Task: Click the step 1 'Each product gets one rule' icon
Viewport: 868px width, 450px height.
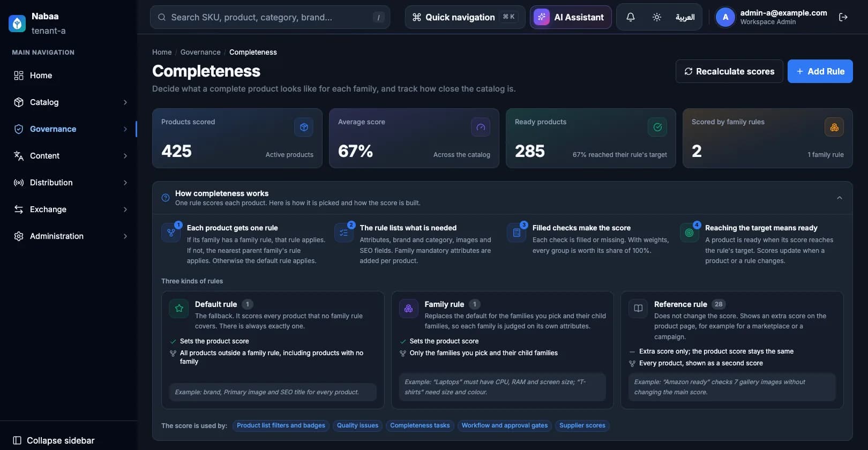Action: click(171, 233)
